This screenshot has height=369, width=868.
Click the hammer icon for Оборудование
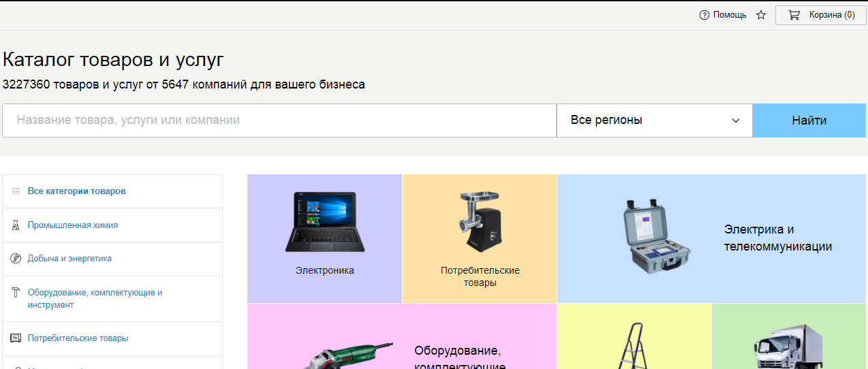coord(16,293)
